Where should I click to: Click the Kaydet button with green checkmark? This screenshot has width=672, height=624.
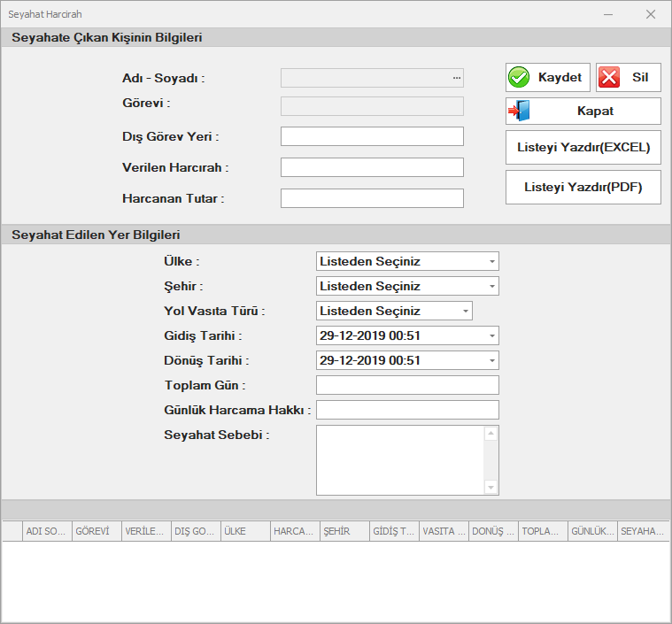click(548, 78)
